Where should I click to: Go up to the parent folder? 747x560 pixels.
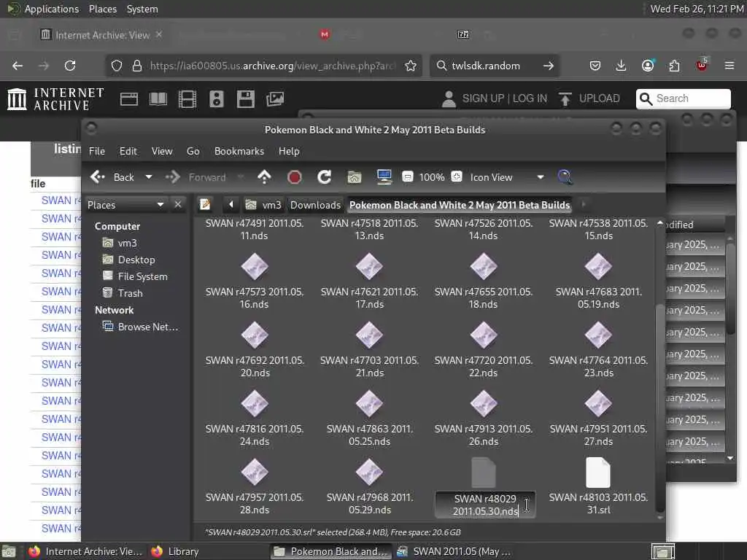click(x=264, y=177)
